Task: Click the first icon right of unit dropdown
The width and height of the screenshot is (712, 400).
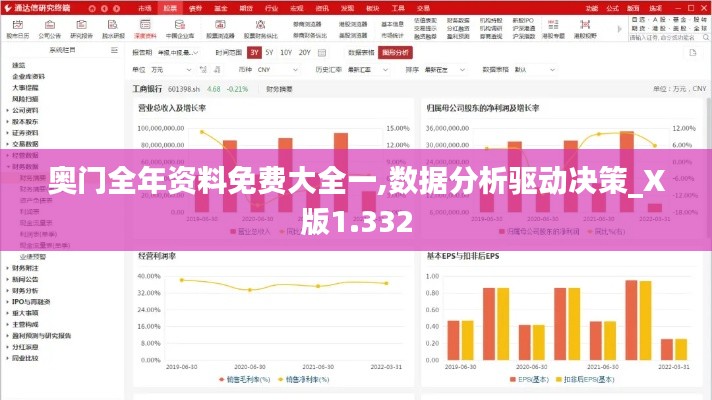Action: pyautogui.click(x=203, y=69)
